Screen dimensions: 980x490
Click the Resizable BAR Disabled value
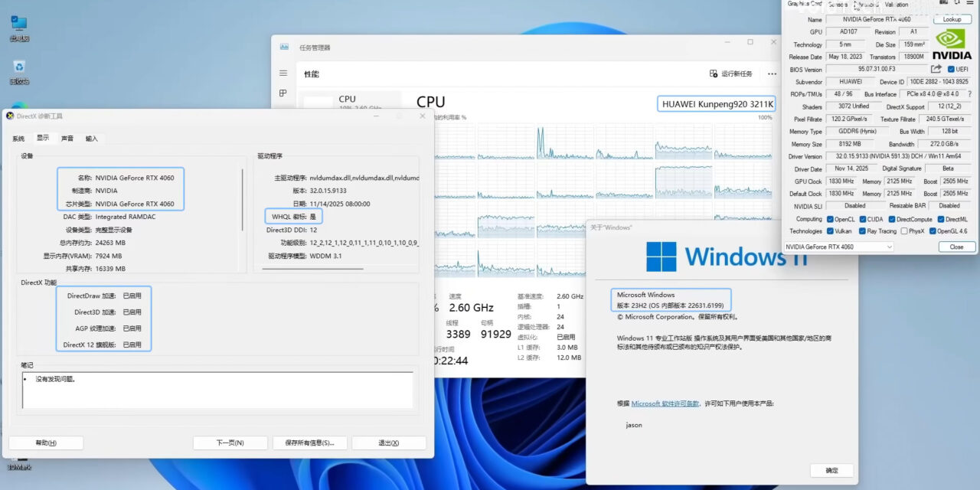pyautogui.click(x=949, y=206)
